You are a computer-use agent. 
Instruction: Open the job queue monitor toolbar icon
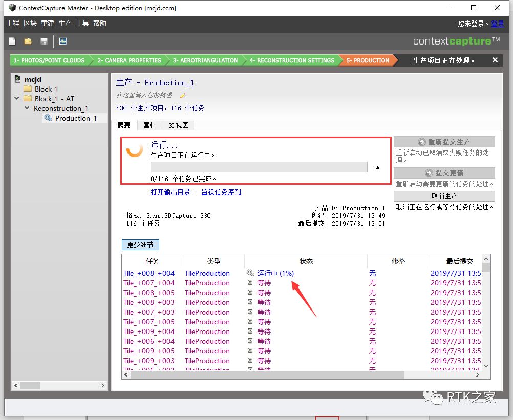point(63,41)
